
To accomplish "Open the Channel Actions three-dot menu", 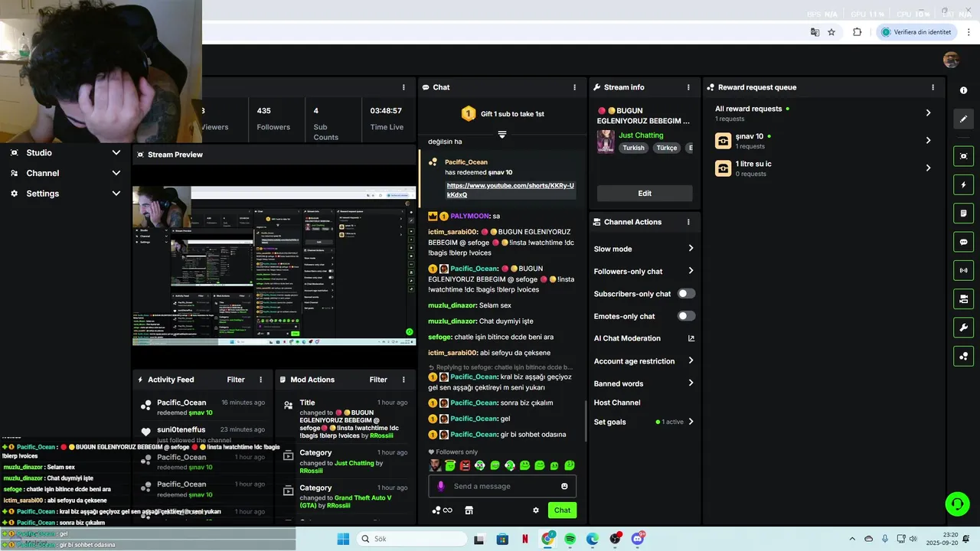I will [688, 222].
